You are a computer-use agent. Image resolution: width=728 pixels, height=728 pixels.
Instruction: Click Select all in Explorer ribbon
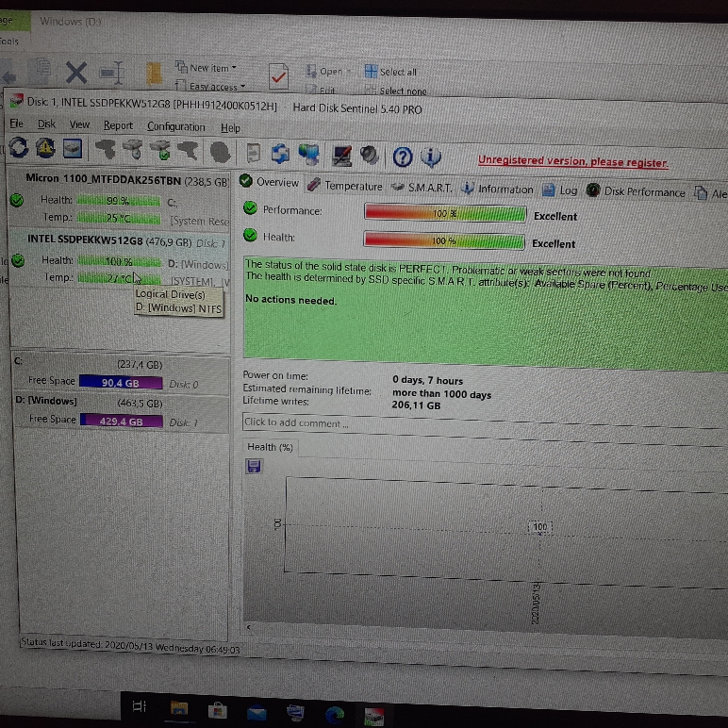coord(390,72)
